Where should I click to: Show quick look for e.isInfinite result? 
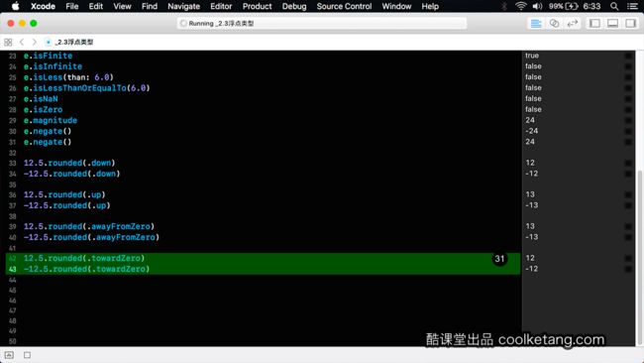[628, 66]
